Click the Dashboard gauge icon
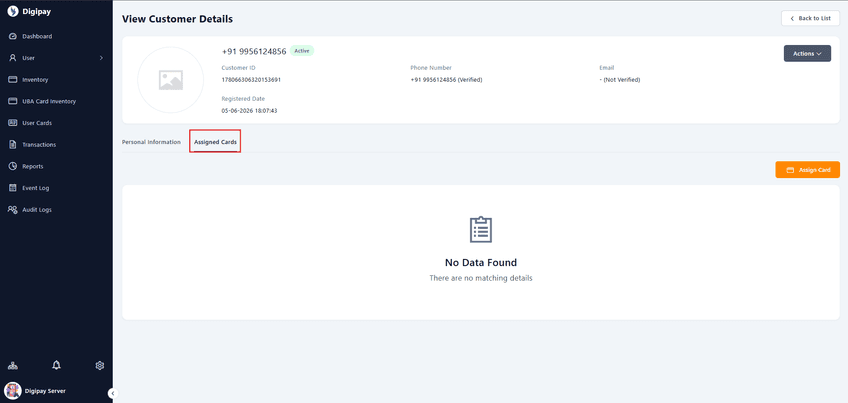This screenshot has height=403, width=848. (x=13, y=36)
